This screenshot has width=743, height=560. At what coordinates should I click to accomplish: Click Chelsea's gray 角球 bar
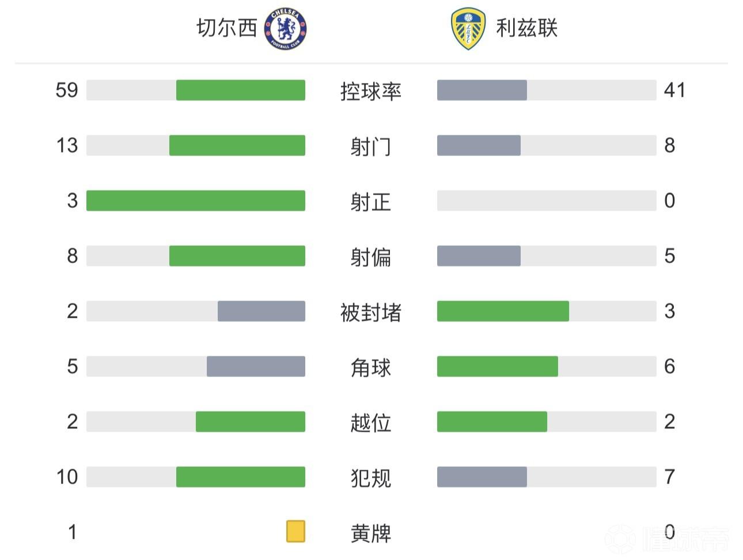(256, 367)
